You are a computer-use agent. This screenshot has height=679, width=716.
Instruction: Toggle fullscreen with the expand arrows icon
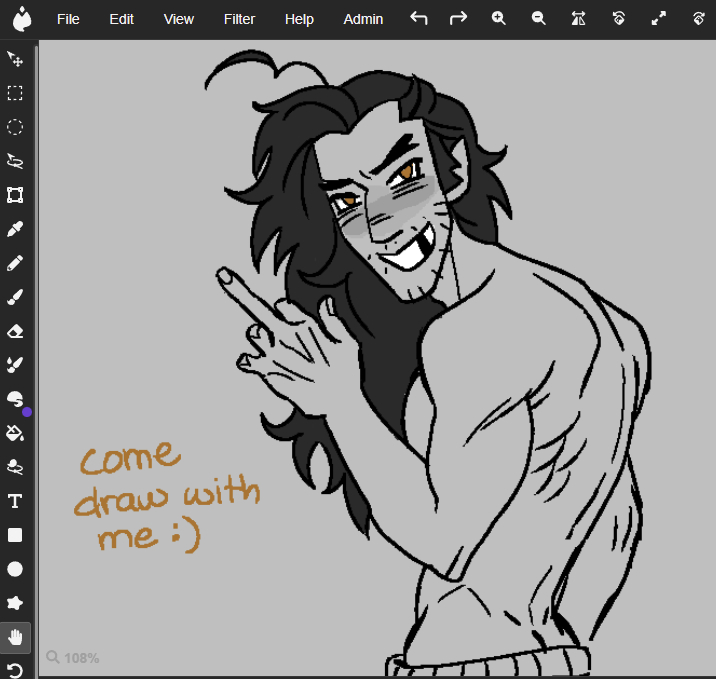click(x=658, y=19)
